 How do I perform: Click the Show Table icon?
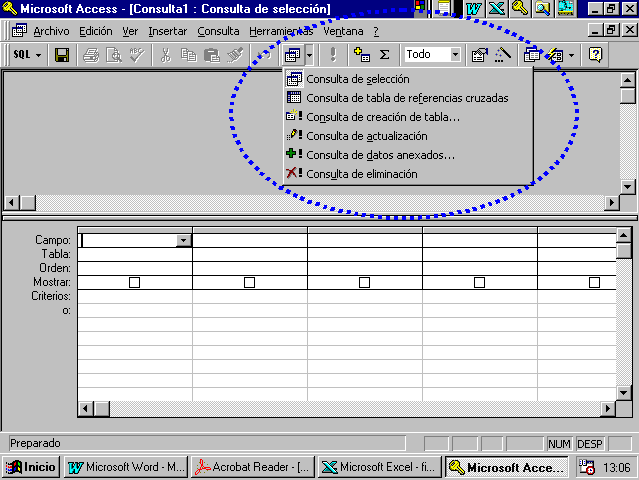pyautogui.click(x=362, y=55)
